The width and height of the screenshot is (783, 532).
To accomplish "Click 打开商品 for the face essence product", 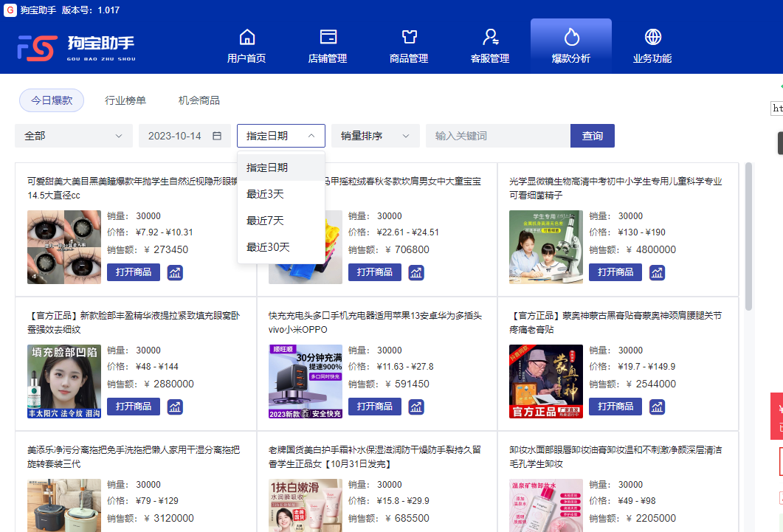I will coord(134,407).
